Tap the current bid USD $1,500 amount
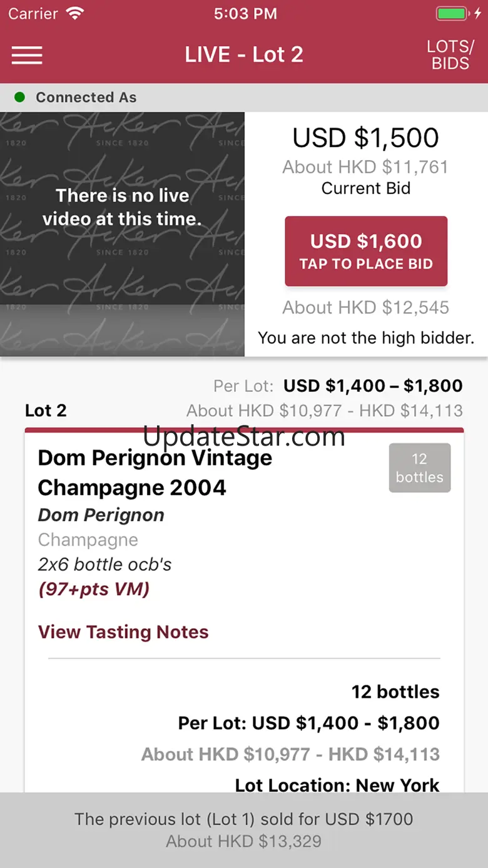Image resolution: width=488 pixels, height=868 pixels. 366,138
